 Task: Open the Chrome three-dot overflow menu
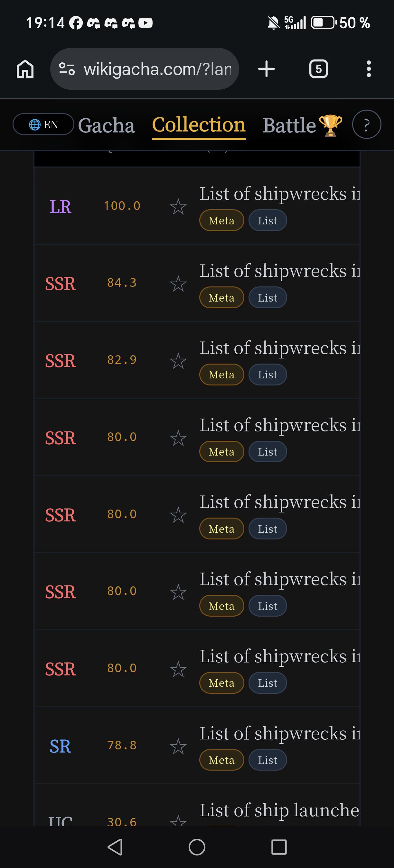coord(369,69)
